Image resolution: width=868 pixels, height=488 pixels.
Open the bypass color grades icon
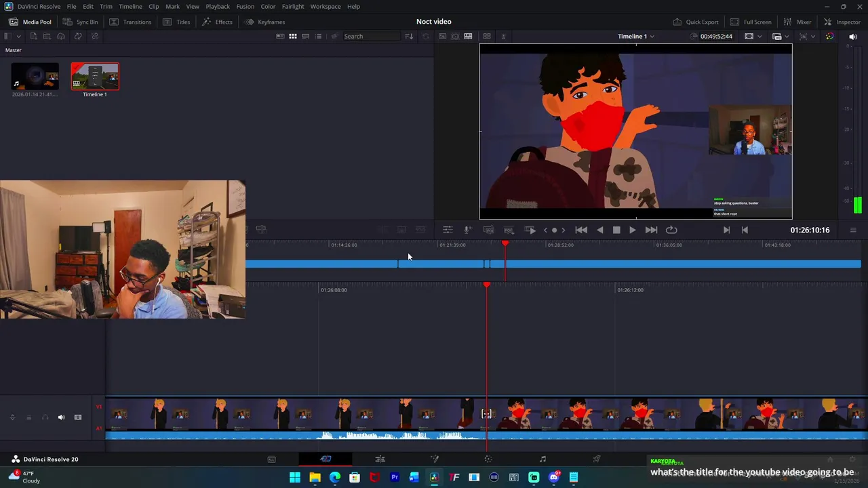pyautogui.click(x=829, y=36)
